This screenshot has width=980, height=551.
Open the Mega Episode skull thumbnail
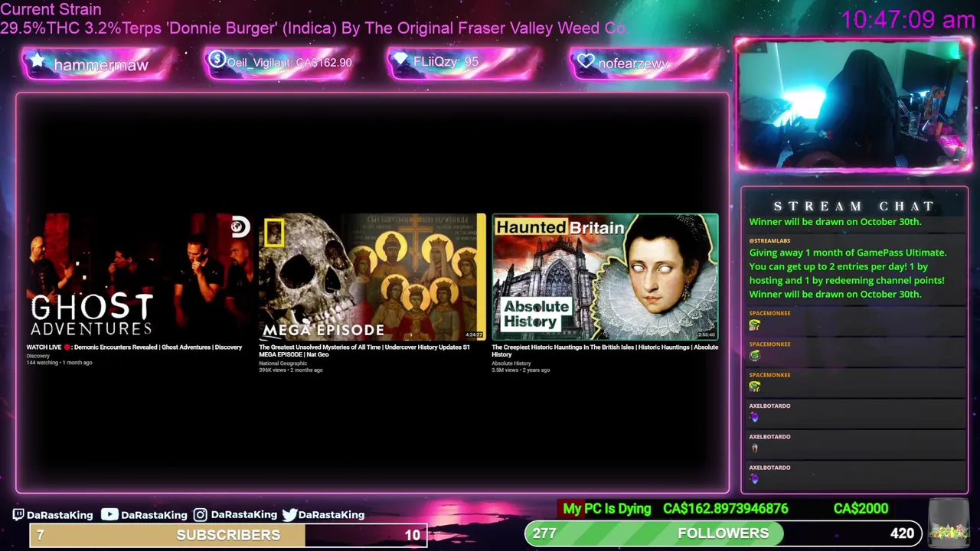pos(372,276)
